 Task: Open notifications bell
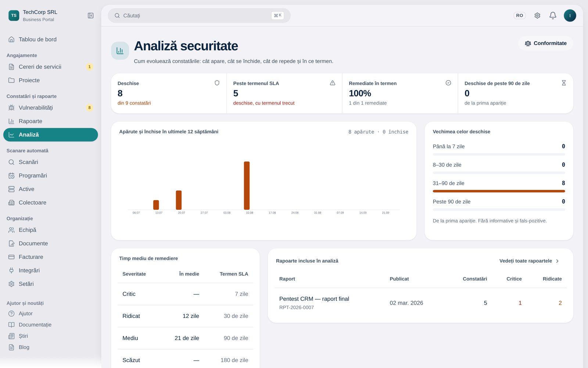[553, 15]
